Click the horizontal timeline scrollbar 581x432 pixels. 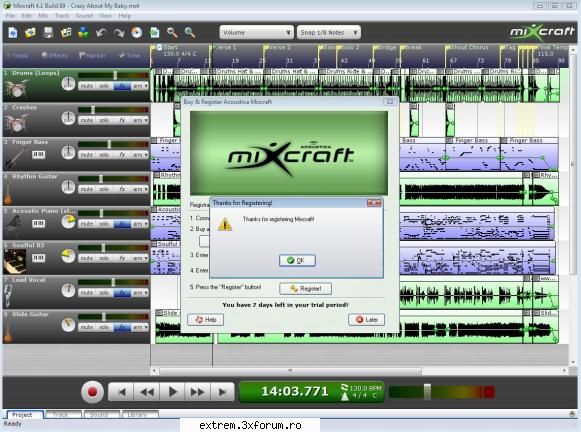point(290,370)
